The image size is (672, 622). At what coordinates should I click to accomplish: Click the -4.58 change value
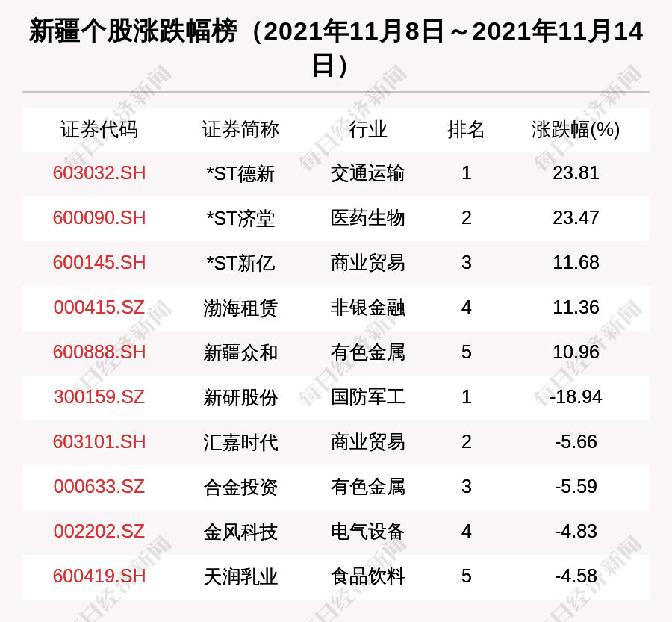[x=576, y=576]
